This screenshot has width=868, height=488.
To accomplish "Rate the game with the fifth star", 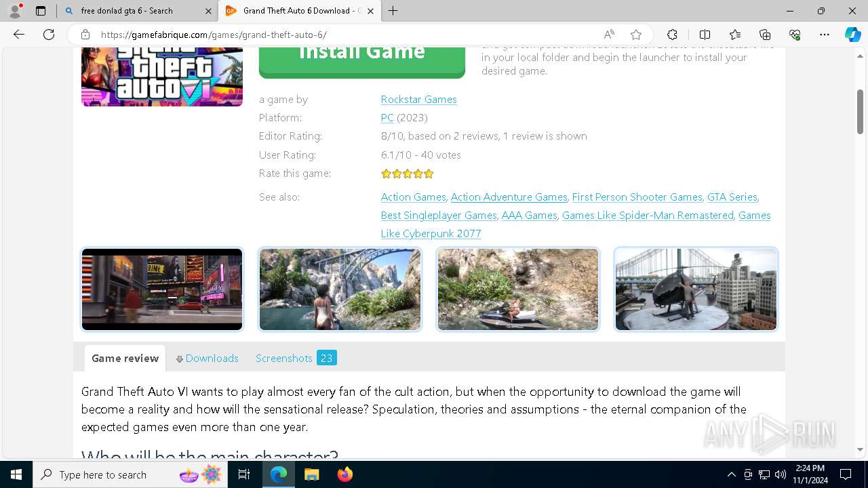I will coord(429,174).
